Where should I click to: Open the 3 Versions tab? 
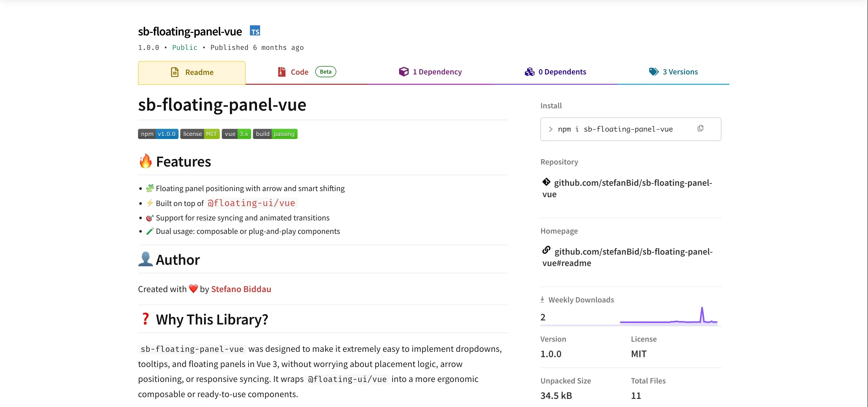(674, 72)
